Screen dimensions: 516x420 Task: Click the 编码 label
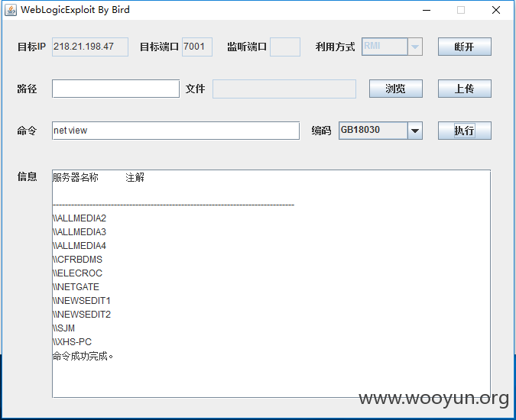point(321,131)
